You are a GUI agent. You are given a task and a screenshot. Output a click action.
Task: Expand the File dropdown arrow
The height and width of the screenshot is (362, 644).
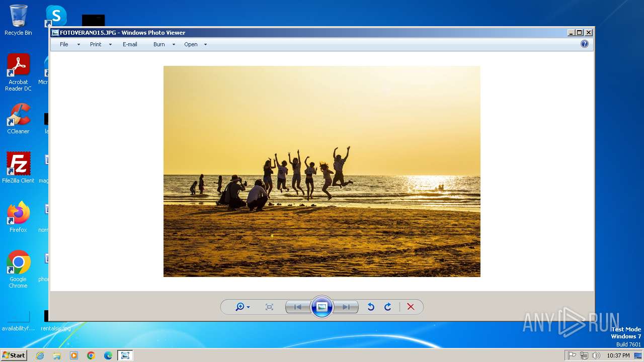click(78, 44)
